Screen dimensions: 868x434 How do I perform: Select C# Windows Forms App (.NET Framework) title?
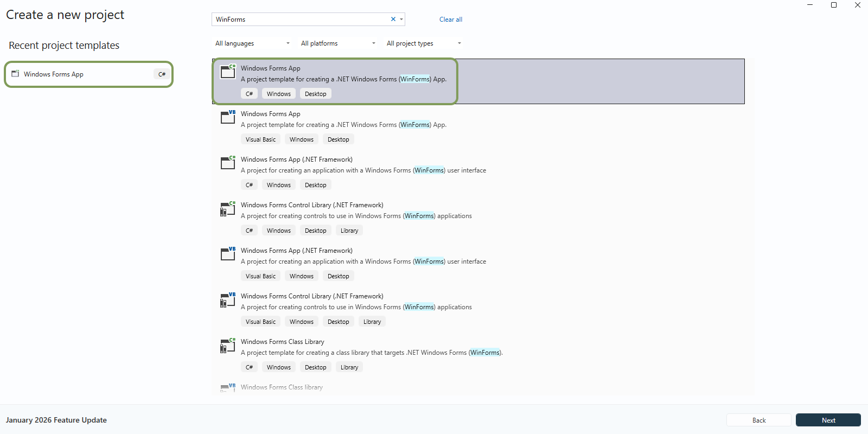(x=297, y=159)
